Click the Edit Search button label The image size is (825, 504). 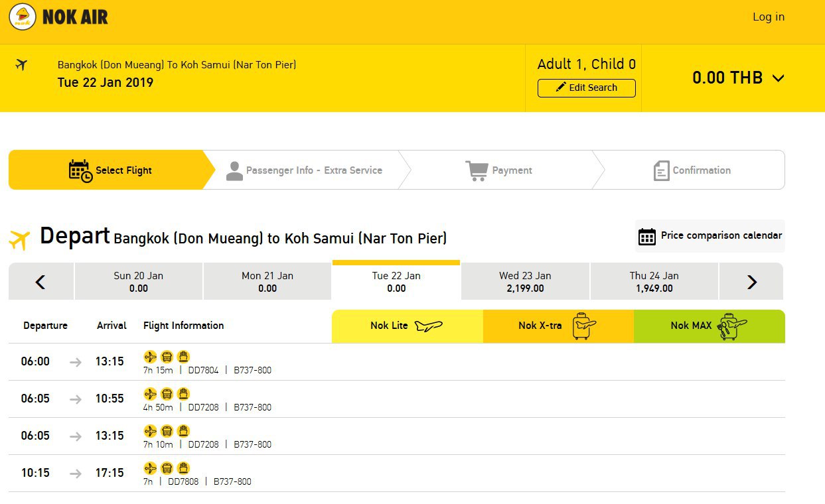(593, 88)
